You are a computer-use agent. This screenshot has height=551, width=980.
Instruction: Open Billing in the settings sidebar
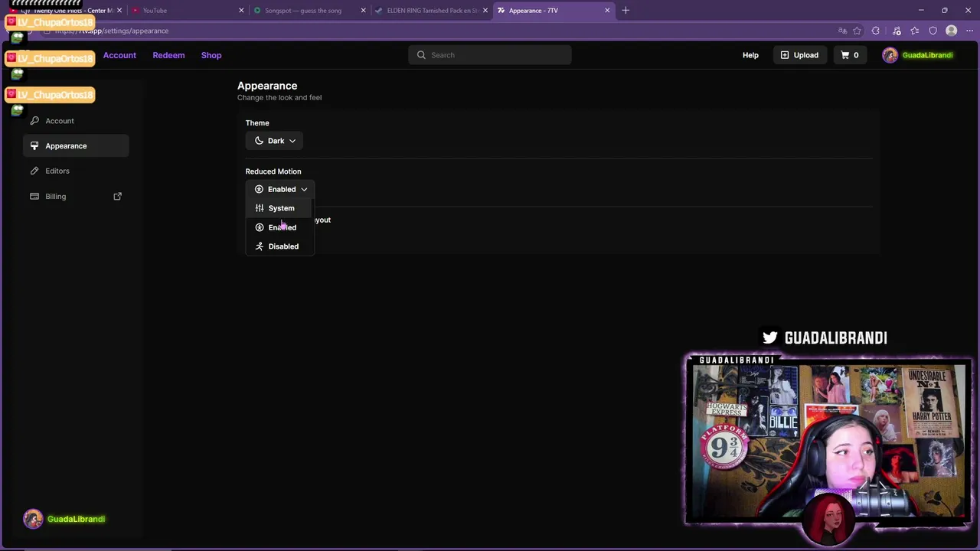pyautogui.click(x=76, y=197)
